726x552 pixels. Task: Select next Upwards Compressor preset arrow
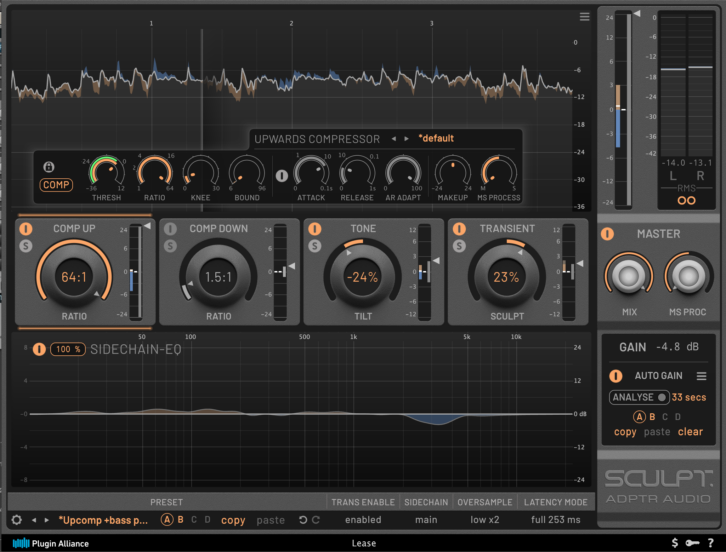[406, 138]
